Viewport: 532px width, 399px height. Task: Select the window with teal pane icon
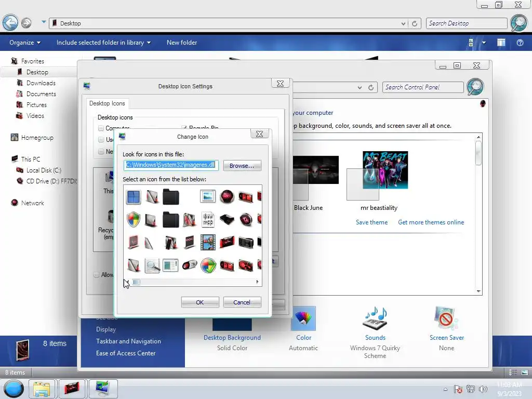point(170,265)
